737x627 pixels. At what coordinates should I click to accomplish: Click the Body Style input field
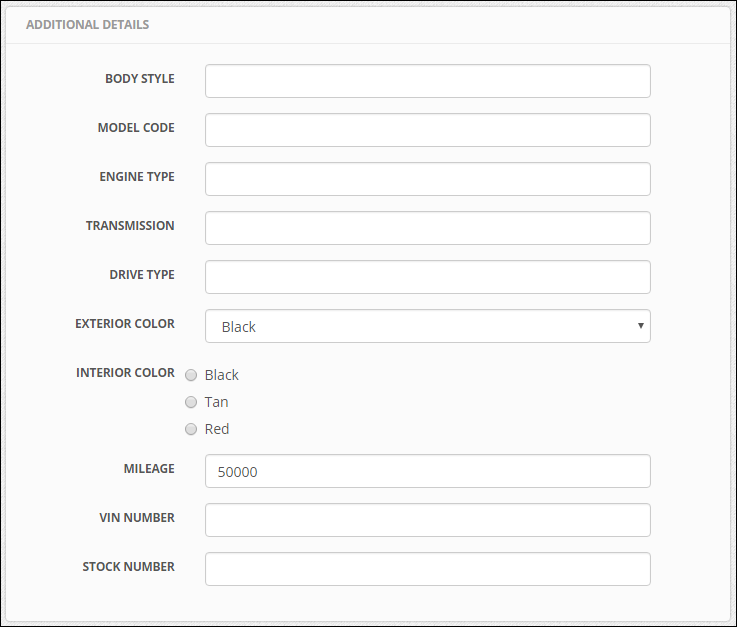[x=428, y=81]
